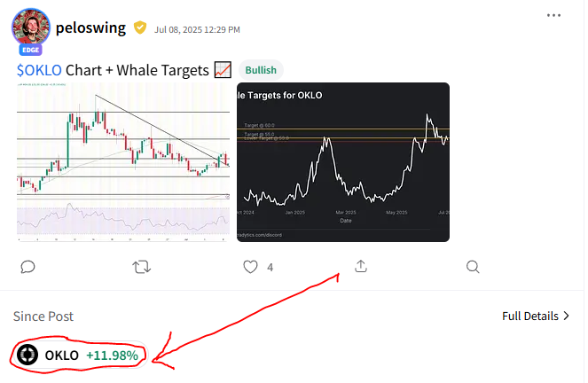Open peloswing's profile avatar
The image size is (588, 383).
tap(31, 27)
